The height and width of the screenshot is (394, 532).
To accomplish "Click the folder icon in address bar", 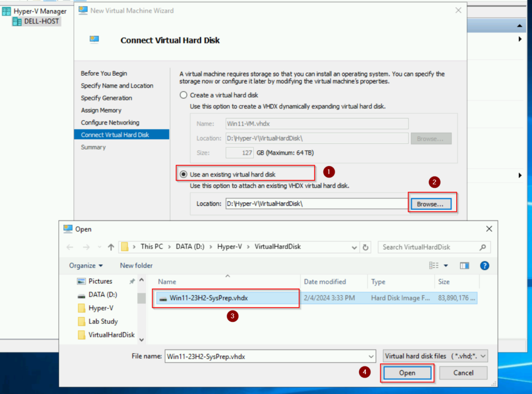I will coord(125,247).
